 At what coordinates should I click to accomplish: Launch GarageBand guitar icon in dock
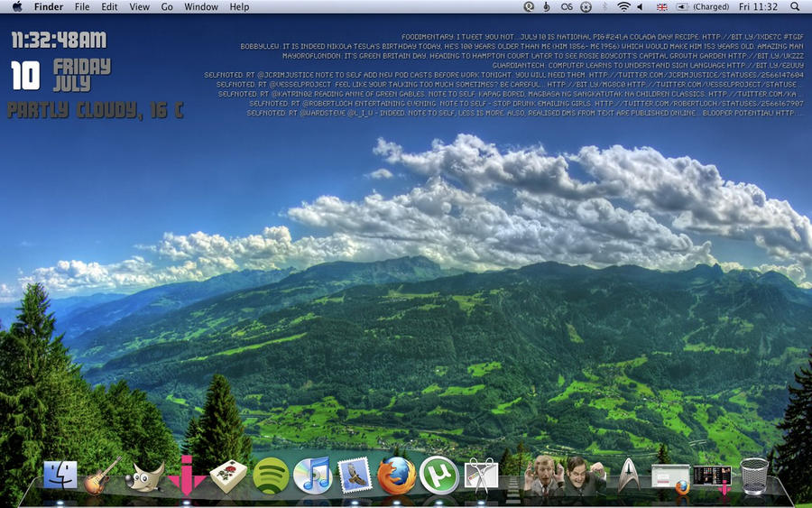coord(102,476)
